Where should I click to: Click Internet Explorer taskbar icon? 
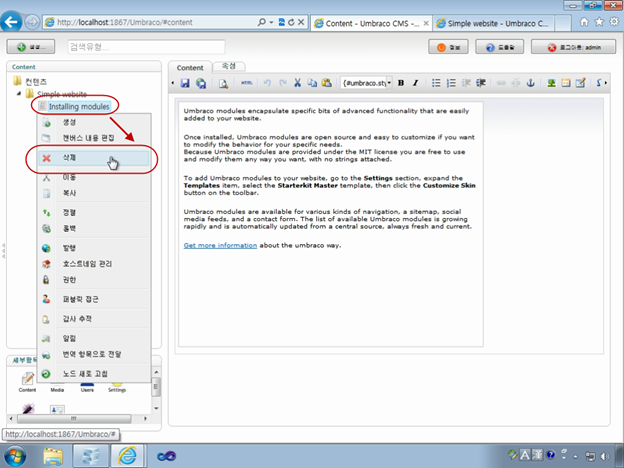point(127,456)
